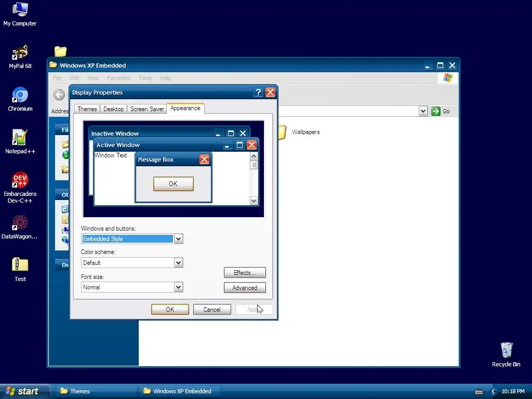Open the Edit menu in Explorer

point(74,78)
